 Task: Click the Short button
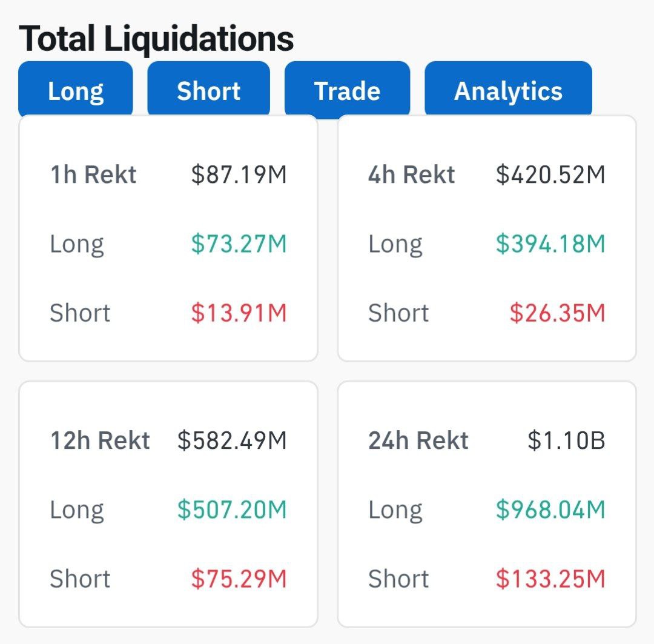point(208,91)
